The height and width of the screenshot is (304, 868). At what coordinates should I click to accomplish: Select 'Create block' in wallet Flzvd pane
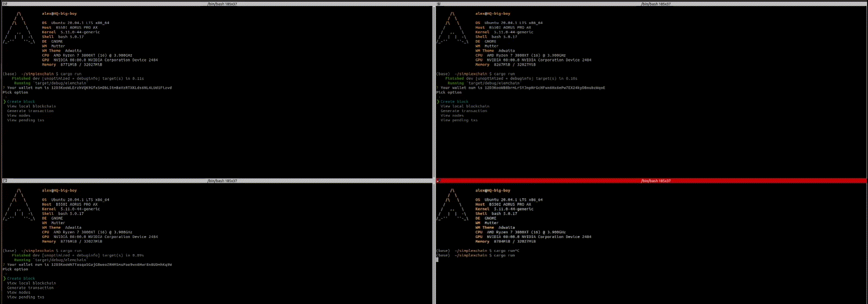coord(21,102)
